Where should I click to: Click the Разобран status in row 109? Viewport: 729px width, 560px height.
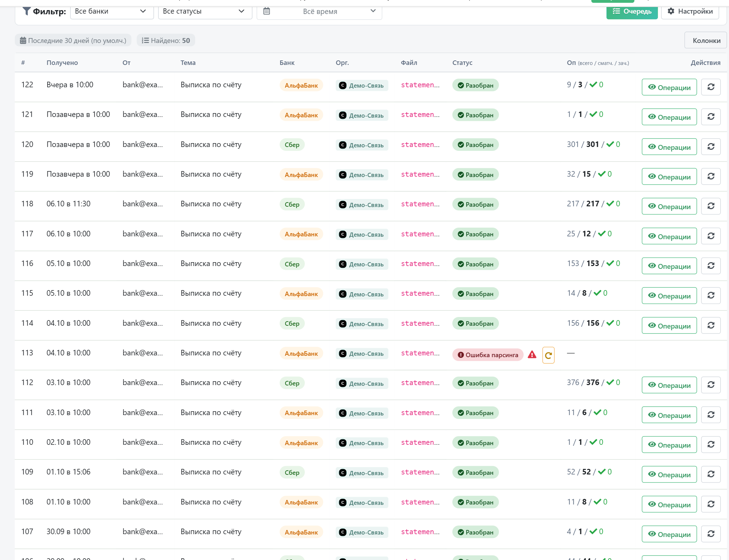476,472
